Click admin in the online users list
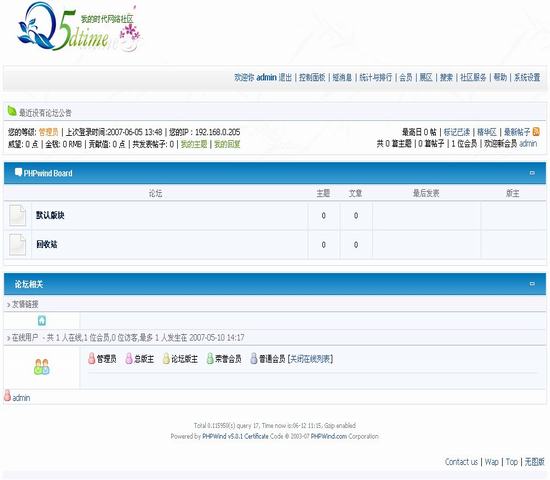Viewport: 550px width, 480px height. [x=21, y=398]
